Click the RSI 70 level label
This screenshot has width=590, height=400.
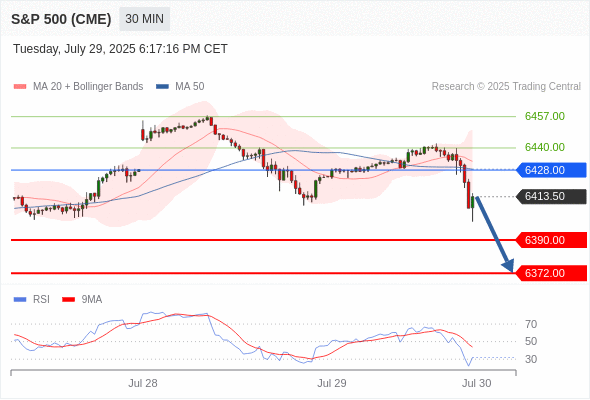click(531, 324)
